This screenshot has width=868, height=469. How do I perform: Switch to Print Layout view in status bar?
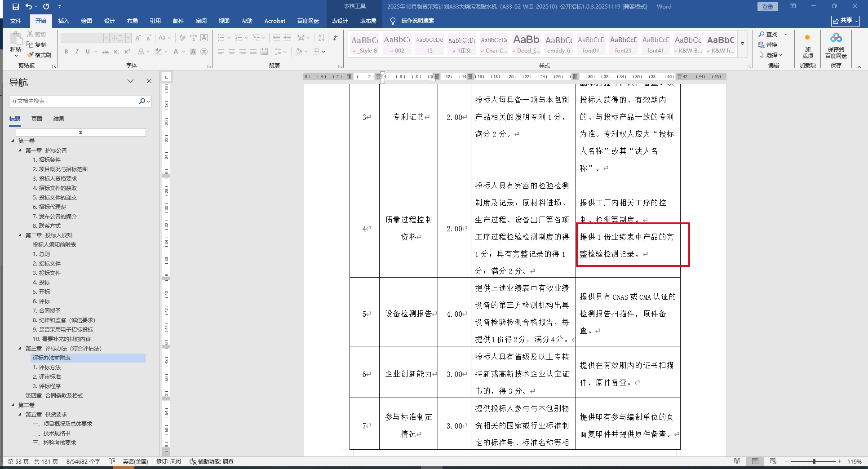(x=755, y=461)
